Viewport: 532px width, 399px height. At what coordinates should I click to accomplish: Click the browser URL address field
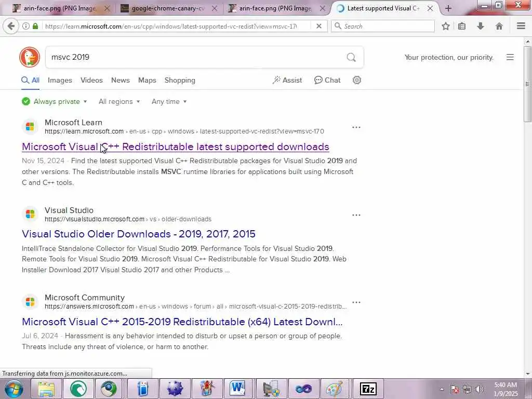[x=171, y=26]
